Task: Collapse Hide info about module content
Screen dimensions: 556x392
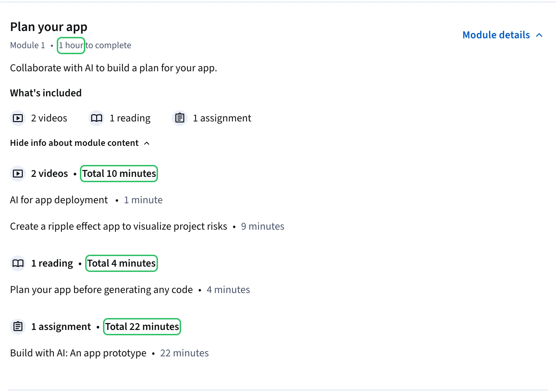Action: (80, 143)
